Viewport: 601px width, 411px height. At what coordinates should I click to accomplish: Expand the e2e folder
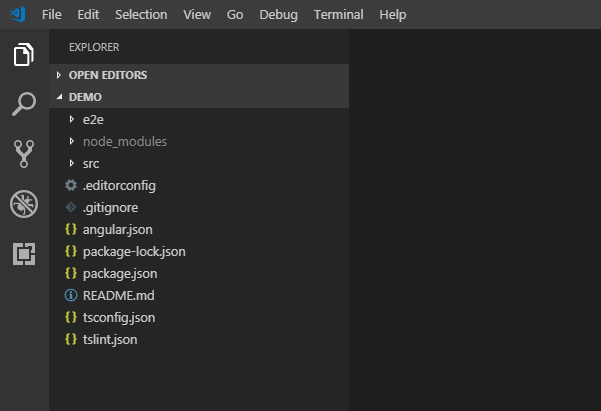tap(93, 119)
